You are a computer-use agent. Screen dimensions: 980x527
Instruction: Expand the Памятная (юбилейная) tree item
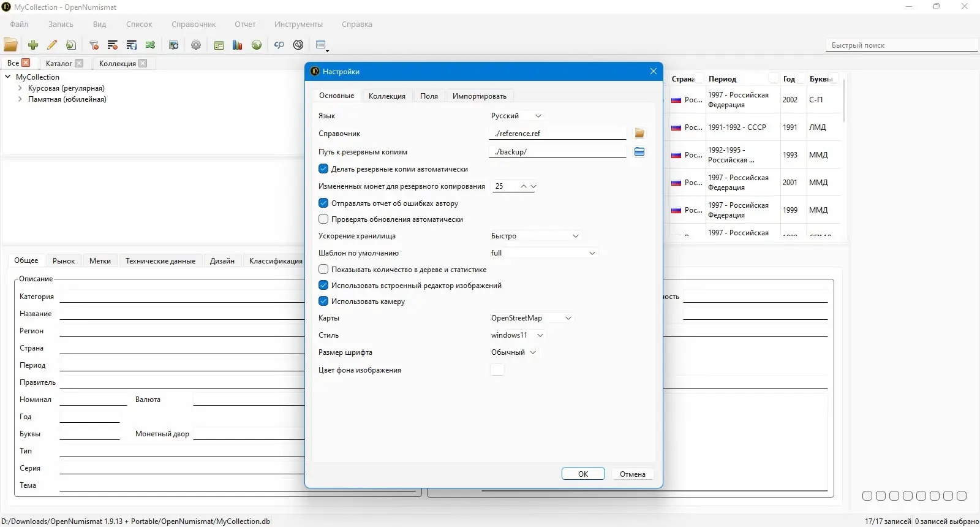click(x=20, y=99)
